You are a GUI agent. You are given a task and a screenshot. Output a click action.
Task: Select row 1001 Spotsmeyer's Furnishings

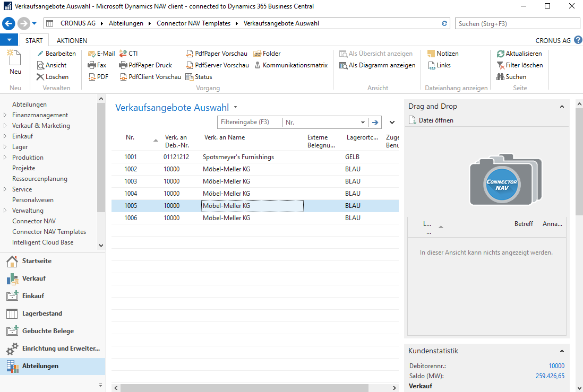coord(255,157)
